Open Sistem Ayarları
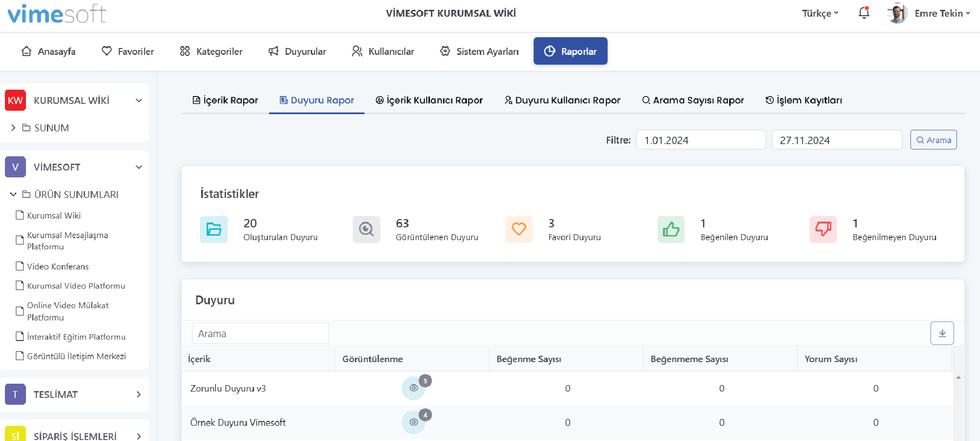Screen dimensions: 980x441 tap(479, 51)
